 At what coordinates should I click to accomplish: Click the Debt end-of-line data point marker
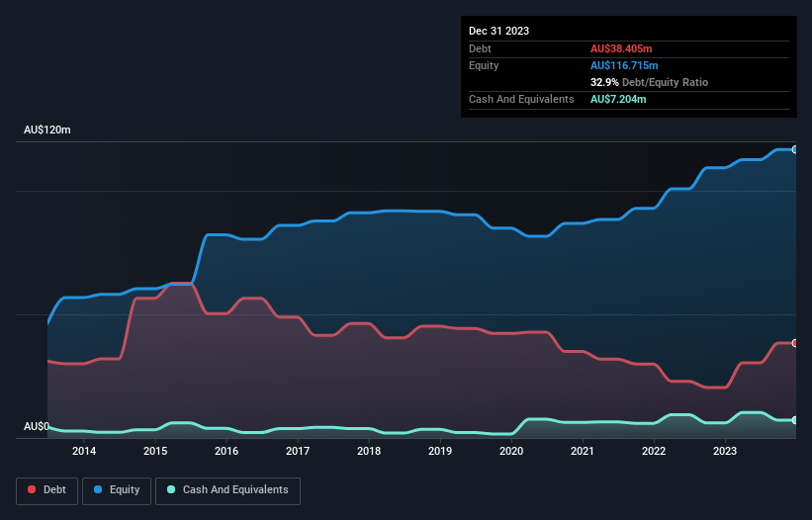click(795, 343)
